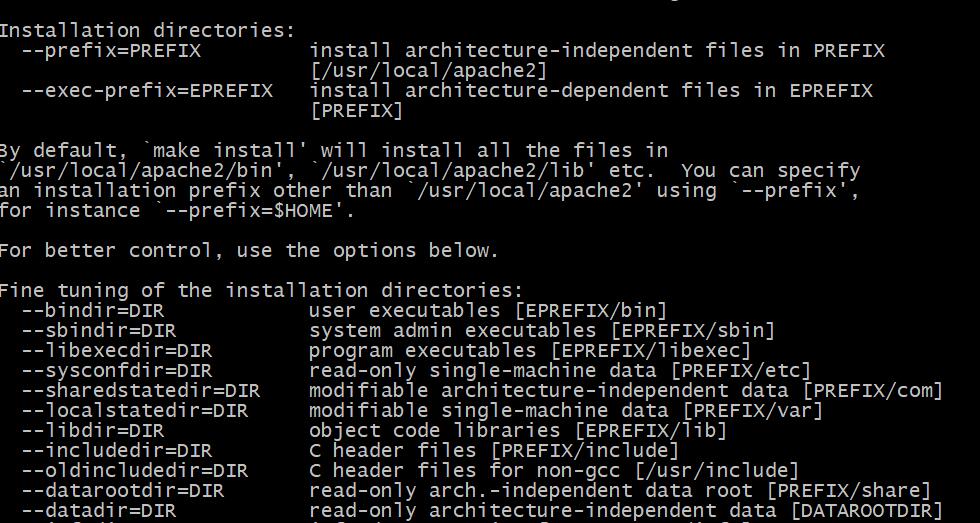Click the --includedir=DIR option
The image size is (980, 523).
pyautogui.click(x=118, y=451)
